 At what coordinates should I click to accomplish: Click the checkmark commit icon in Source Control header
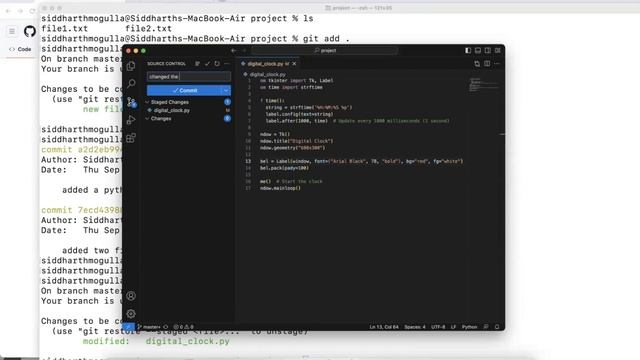tap(207, 64)
